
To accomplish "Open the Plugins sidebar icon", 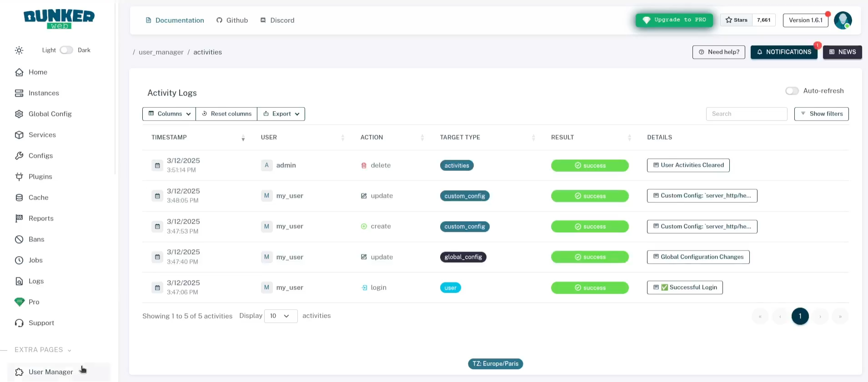I will click(19, 177).
